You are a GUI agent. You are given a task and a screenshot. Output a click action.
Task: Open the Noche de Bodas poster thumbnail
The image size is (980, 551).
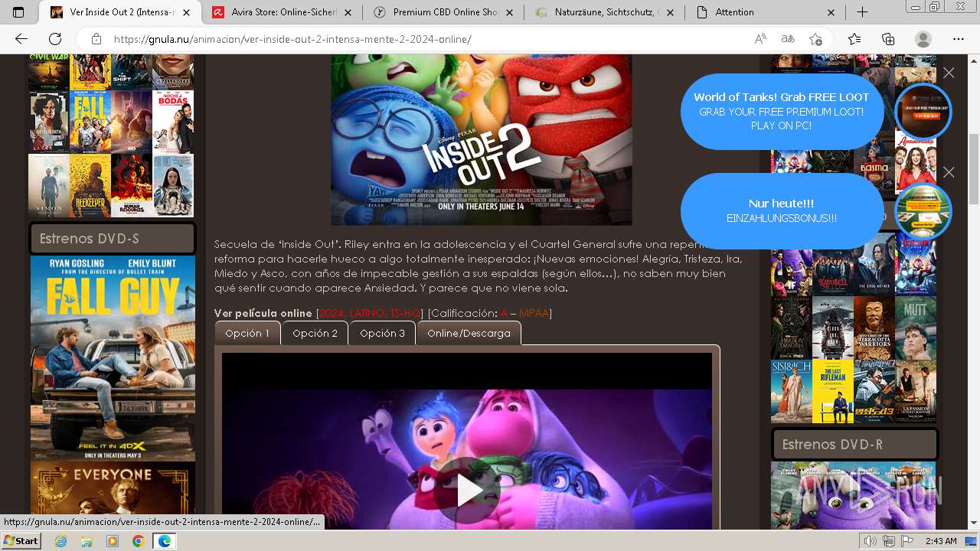(x=173, y=122)
